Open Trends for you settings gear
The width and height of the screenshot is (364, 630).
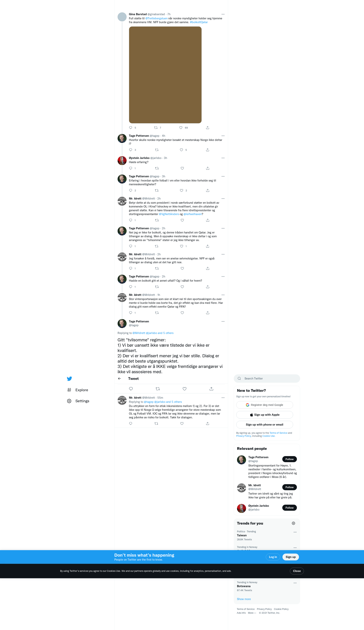click(293, 523)
